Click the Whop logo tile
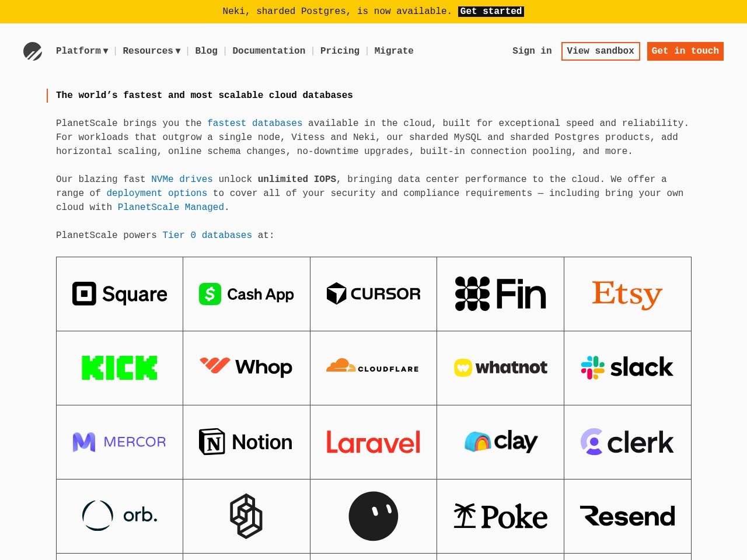The image size is (747, 560). pos(246,368)
